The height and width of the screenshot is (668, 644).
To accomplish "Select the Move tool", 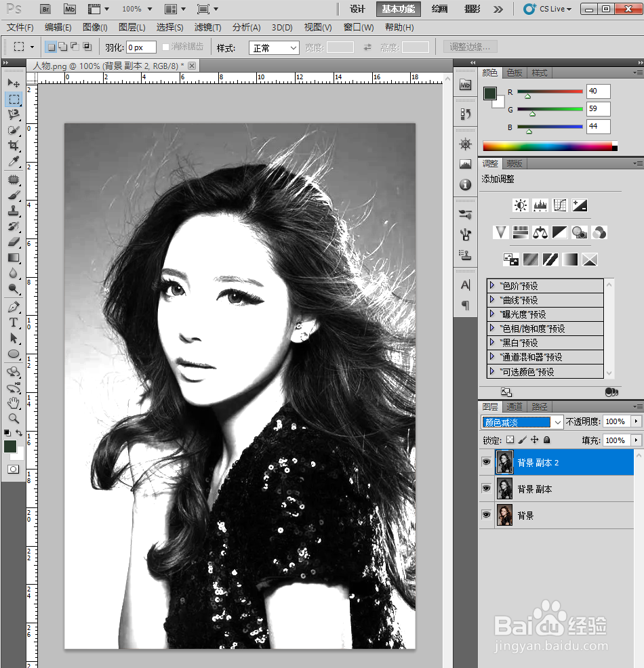I will (x=14, y=83).
